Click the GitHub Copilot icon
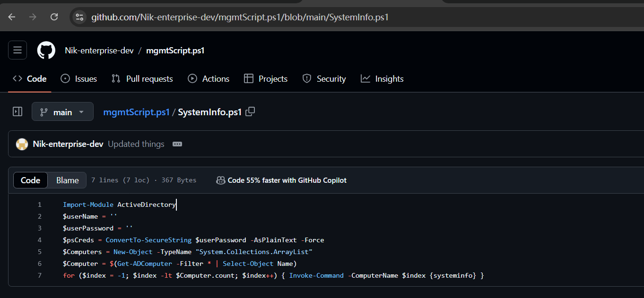The height and width of the screenshot is (298, 644). click(220, 180)
